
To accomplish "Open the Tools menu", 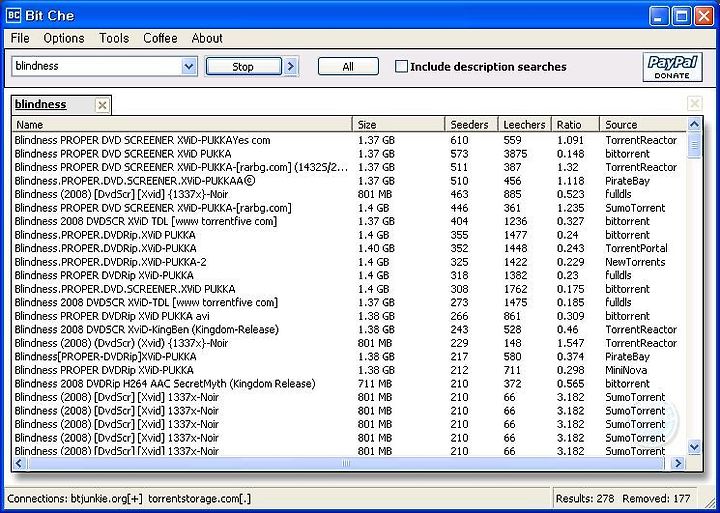I will pyautogui.click(x=114, y=38).
